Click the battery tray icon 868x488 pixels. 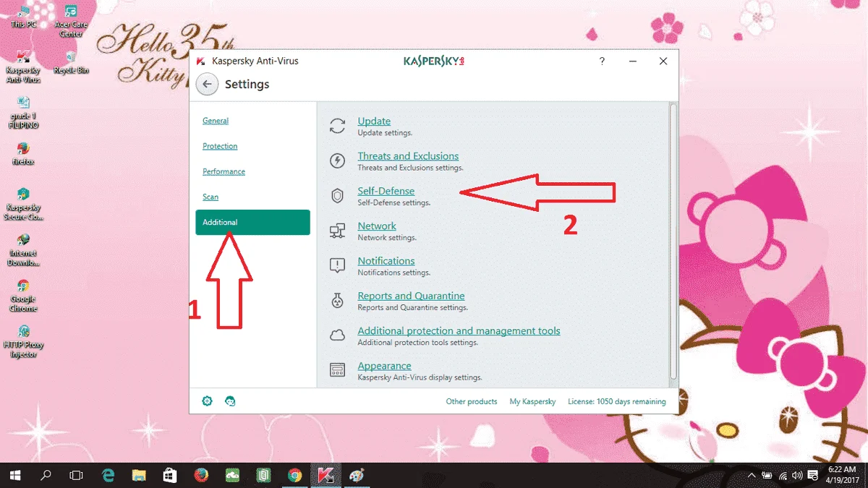coord(767,476)
